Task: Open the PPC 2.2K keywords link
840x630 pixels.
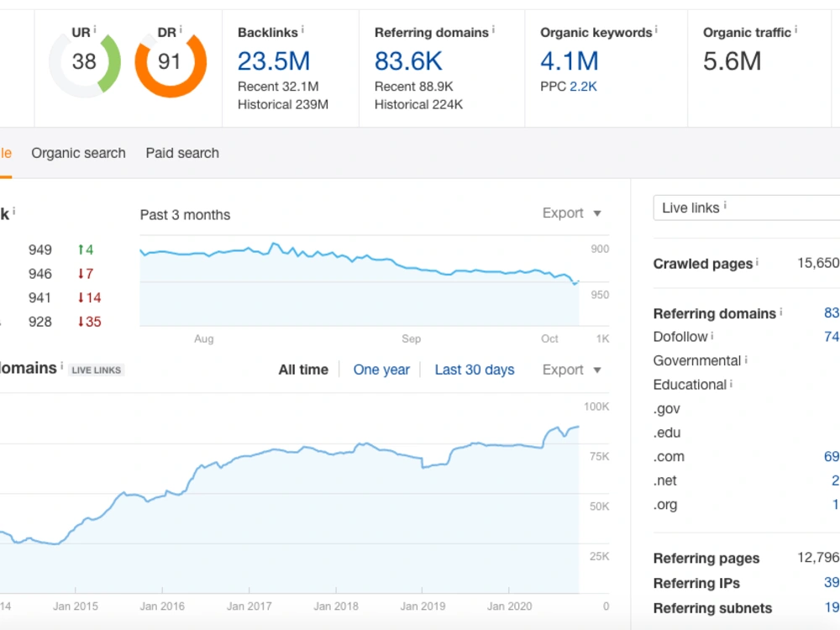Action: 583,87
